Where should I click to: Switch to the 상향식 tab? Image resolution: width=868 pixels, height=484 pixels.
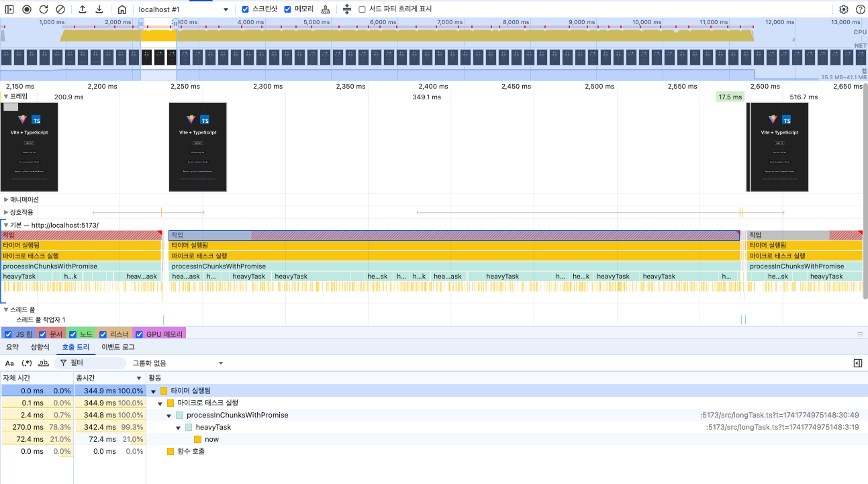tap(40, 347)
